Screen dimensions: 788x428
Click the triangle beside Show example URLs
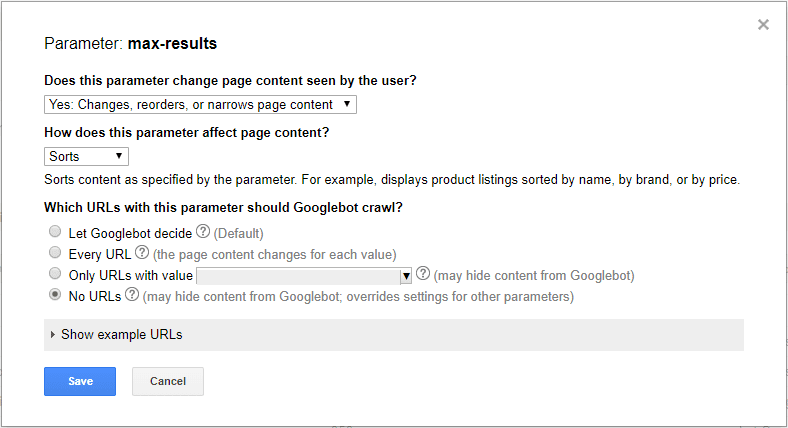pyautogui.click(x=53, y=335)
